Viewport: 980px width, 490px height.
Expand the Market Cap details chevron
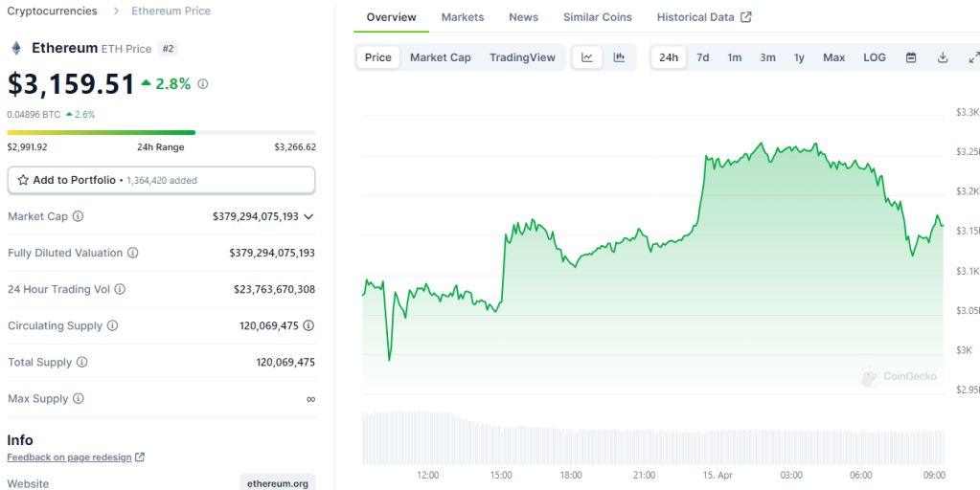pos(308,217)
